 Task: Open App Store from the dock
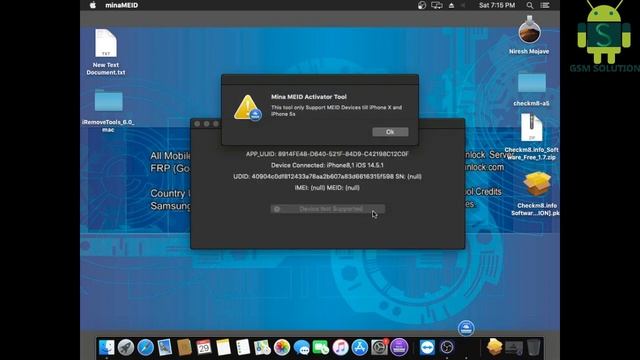360,347
